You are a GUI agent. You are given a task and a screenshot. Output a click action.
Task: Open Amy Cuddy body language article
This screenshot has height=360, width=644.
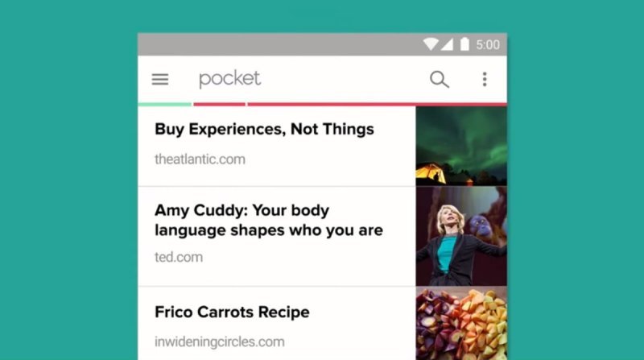pyautogui.click(x=269, y=220)
